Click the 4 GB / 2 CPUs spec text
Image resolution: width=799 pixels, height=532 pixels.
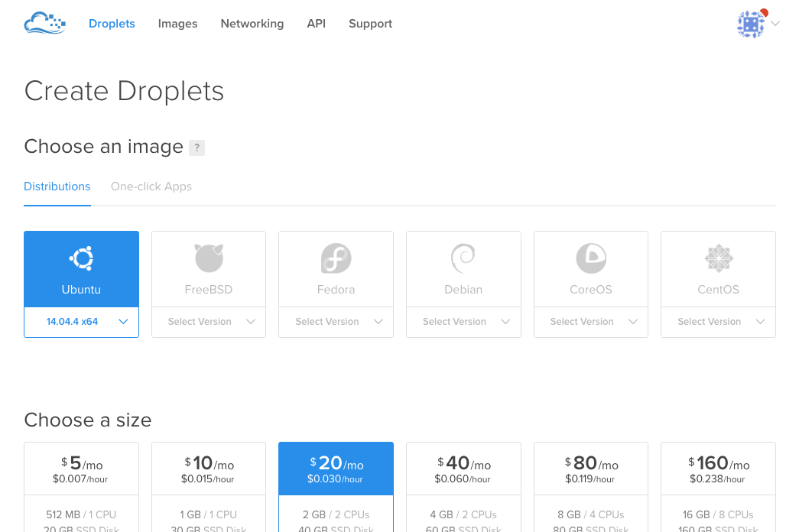pyautogui.click(x=463, y=514)
